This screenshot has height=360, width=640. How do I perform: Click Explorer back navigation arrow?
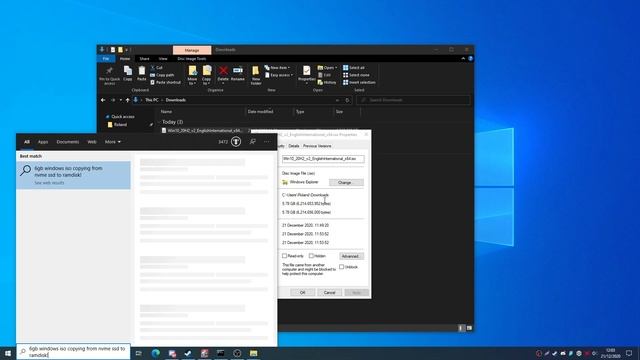point(103,100)
